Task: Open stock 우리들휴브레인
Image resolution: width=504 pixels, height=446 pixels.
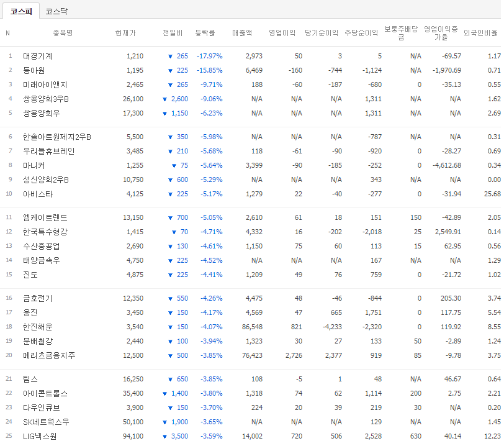Action: 49,151
